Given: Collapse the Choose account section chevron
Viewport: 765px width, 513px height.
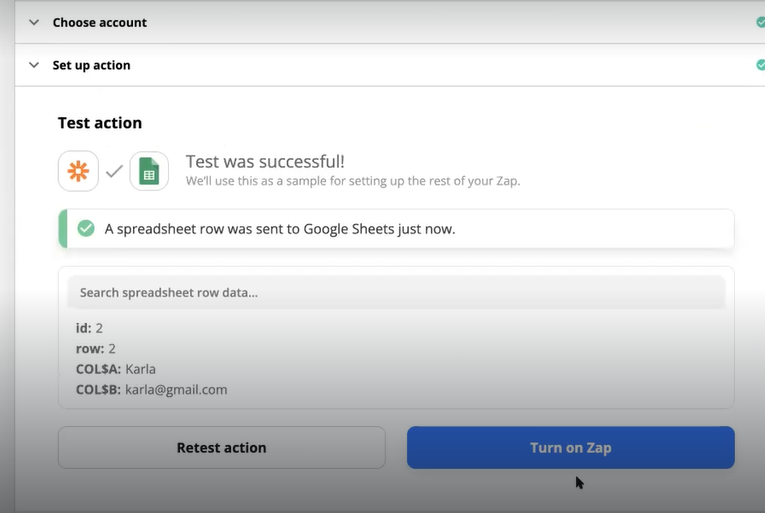Looking at the screenshot, I should pos(34,22).
